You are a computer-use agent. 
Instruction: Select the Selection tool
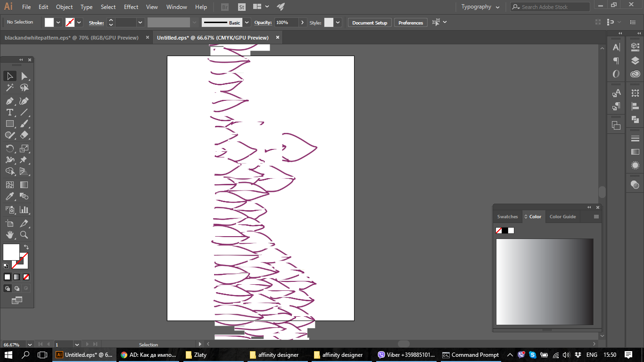coord(10,76)
